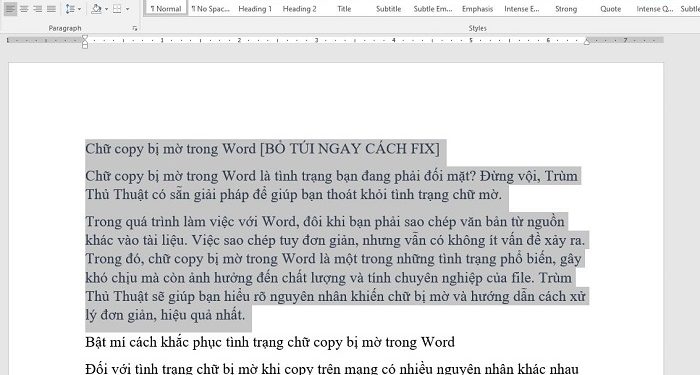Apply Shading paint bucket
This screenshot has height=375, width=700.
click(96, 8)
